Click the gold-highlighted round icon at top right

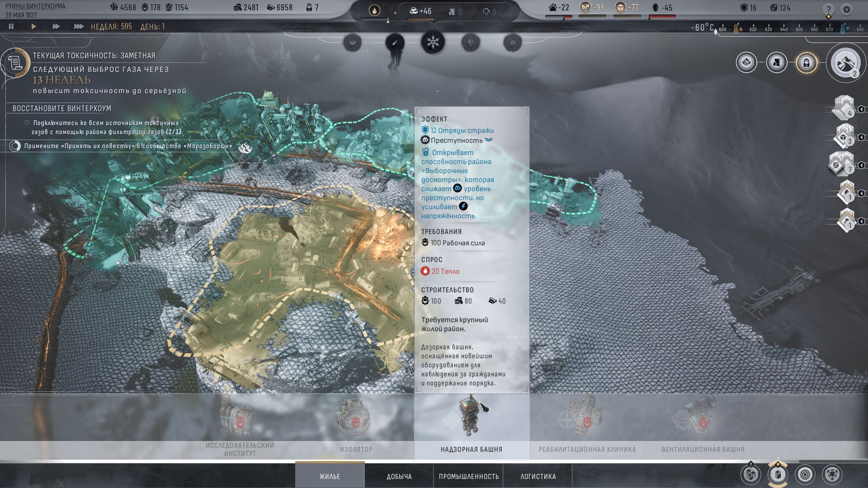(806, 63)
